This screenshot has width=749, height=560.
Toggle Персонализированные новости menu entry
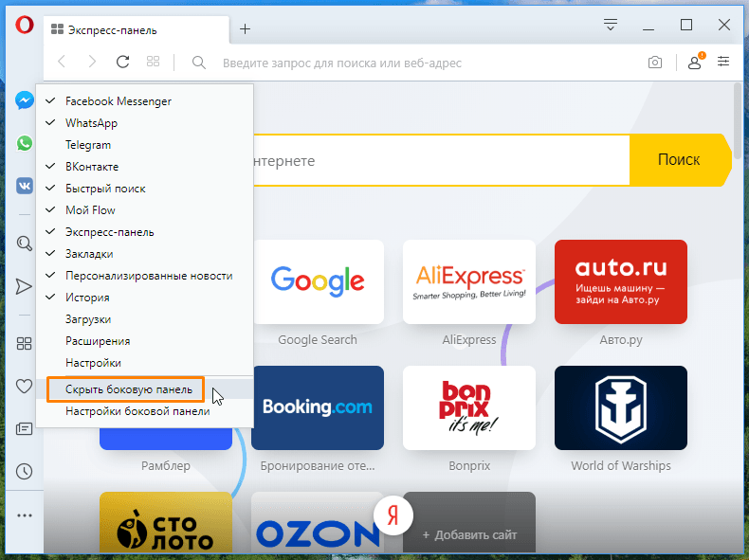(x=144, y=276)
